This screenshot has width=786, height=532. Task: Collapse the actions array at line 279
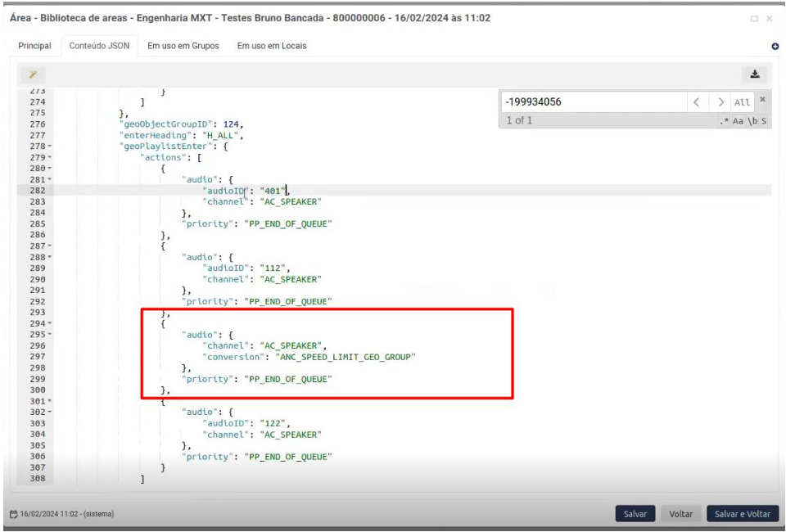(x=51, y=156)
